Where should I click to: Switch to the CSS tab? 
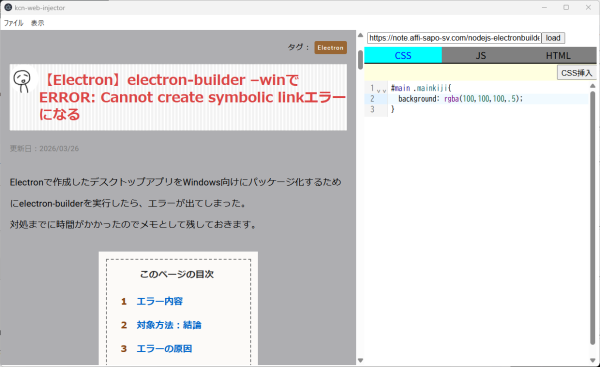coord(403,55)
